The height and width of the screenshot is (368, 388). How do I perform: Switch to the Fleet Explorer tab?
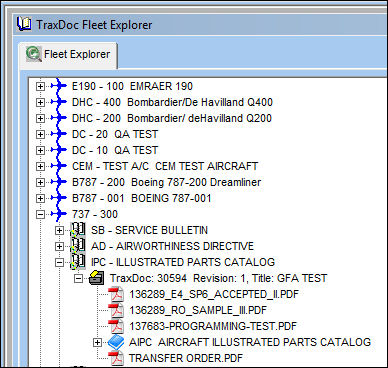[x=68, y=55]
